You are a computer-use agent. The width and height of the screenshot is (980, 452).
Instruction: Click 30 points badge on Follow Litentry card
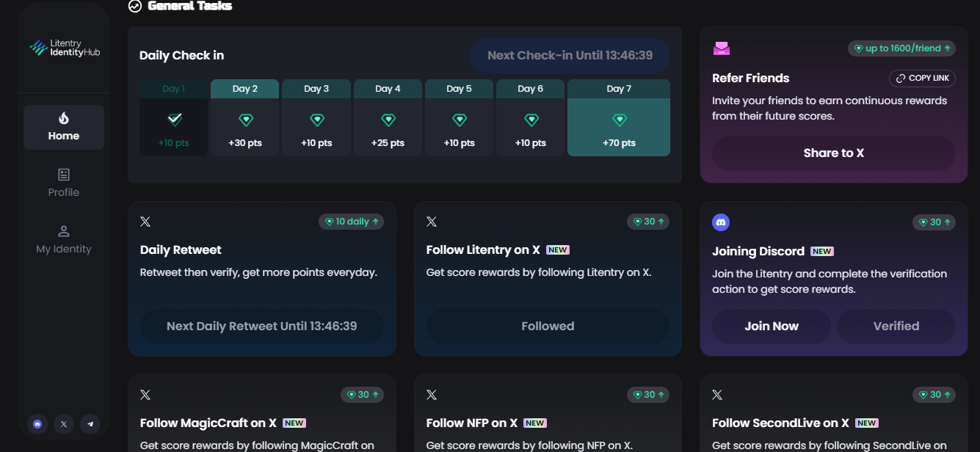click(x=648, y=222)
